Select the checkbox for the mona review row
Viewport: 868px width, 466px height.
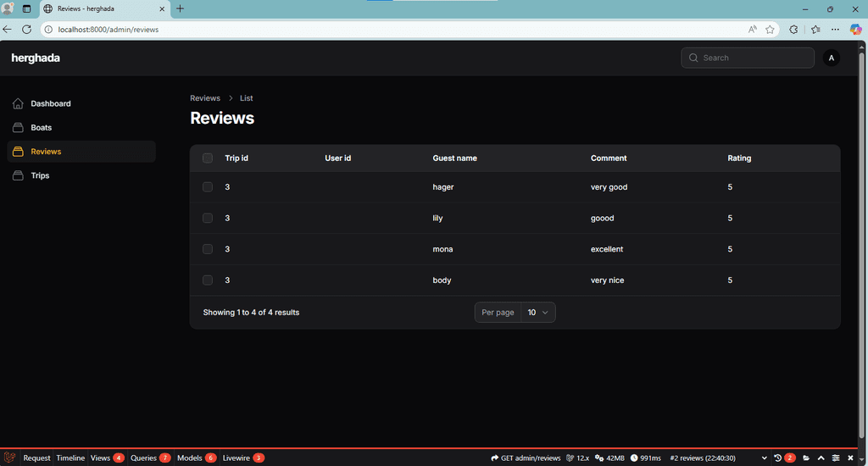208,249
